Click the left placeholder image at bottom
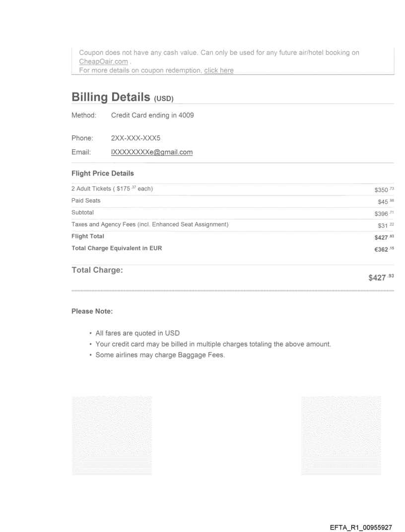The image size is (405, 532). tap(112, 436)
